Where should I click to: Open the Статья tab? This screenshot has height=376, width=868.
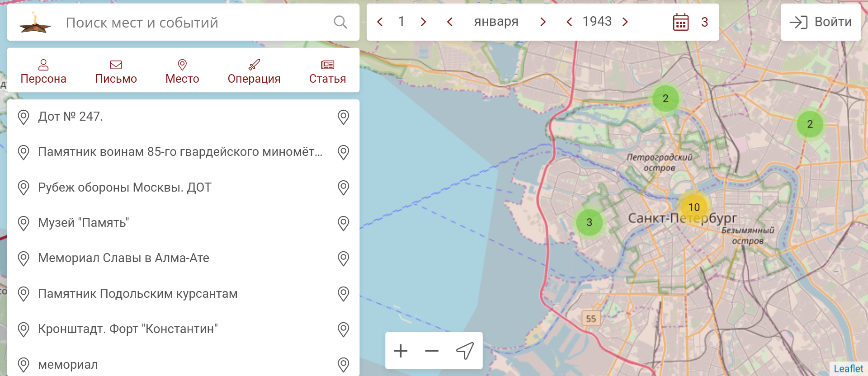click(327, 71)
